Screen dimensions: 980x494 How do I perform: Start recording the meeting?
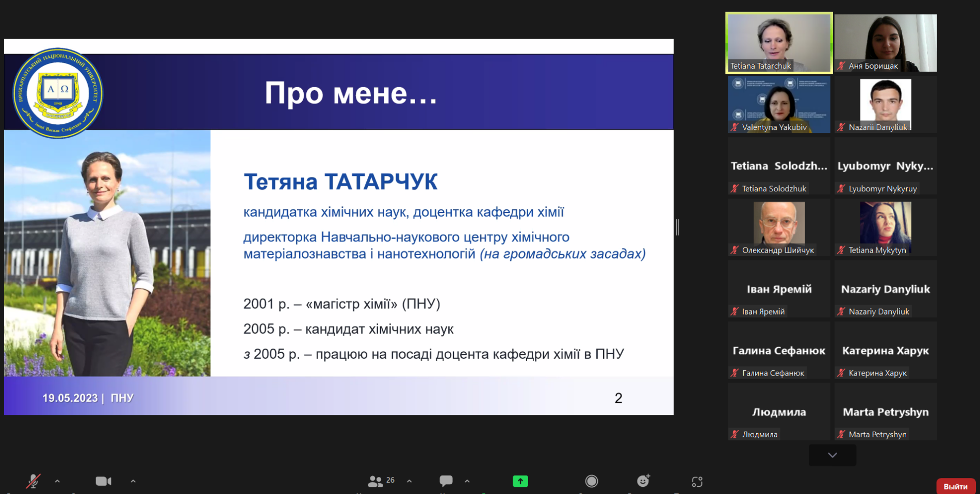[x=591, y=481]
